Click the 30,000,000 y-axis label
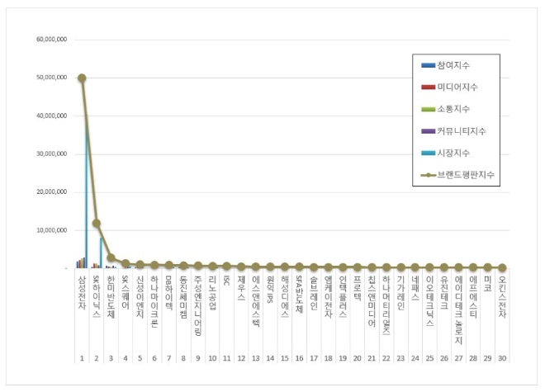The image size is (545, 392). [x=51, y=153]
